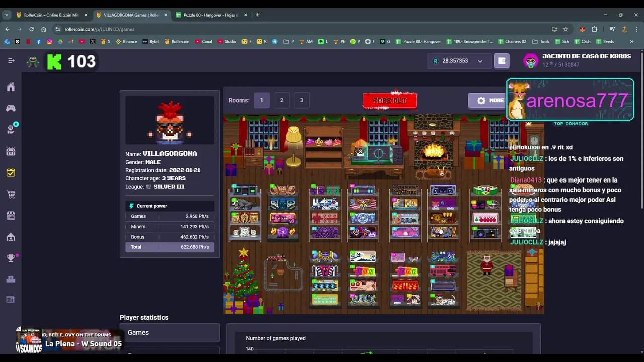Open the Binance bookmark
644x362 pixels.
[126, 42]
